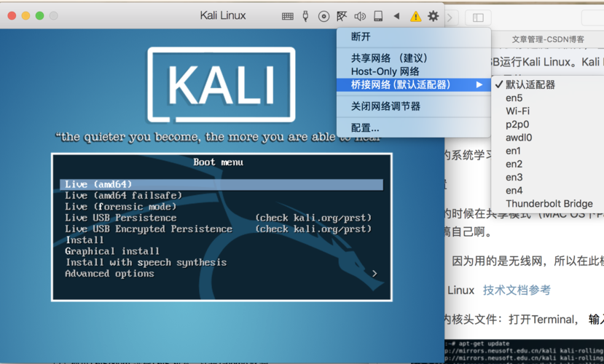
Task: Select Advanced options boot entry
Action: coord(109,274)
